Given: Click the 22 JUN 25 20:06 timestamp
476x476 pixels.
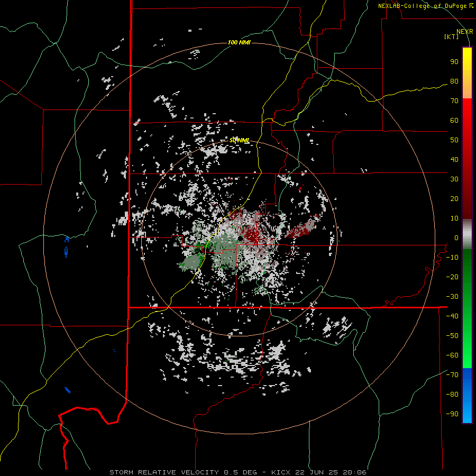Looking at the screenshot, I should tap(331, 472).
